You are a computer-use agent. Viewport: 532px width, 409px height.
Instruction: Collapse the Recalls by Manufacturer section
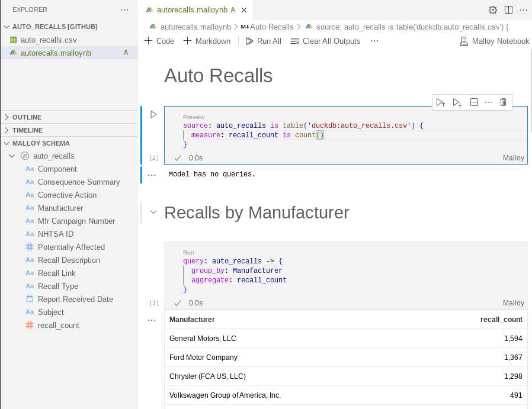click(x=153, y=212)
